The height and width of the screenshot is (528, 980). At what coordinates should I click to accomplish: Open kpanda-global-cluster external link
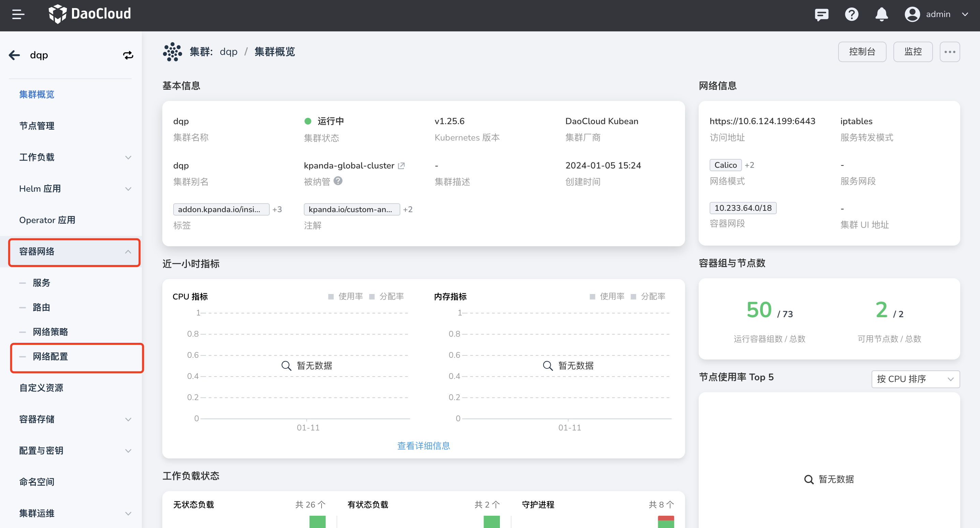pyautogui.click(x=402, y=165)
